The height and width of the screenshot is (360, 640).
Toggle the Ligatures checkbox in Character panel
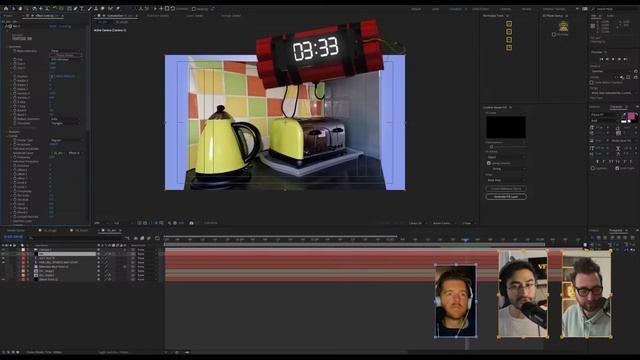[593, 168]
